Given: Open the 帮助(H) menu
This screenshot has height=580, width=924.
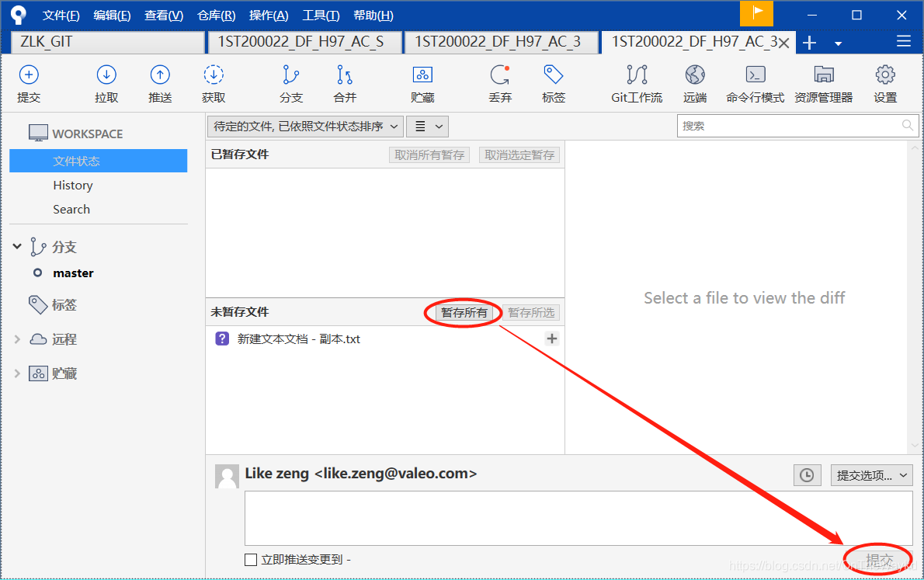Looking at the screenshot, I should pyautogui.click(x=373, y=16).
